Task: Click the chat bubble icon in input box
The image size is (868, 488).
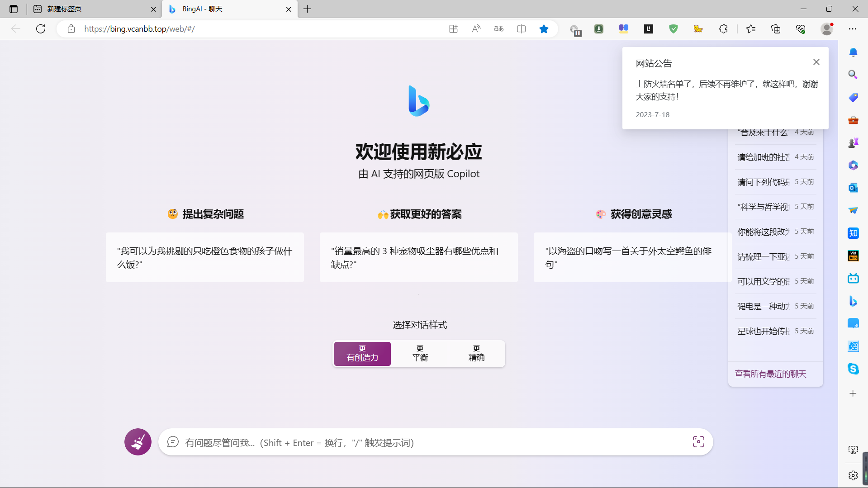Action: (173, 442)
